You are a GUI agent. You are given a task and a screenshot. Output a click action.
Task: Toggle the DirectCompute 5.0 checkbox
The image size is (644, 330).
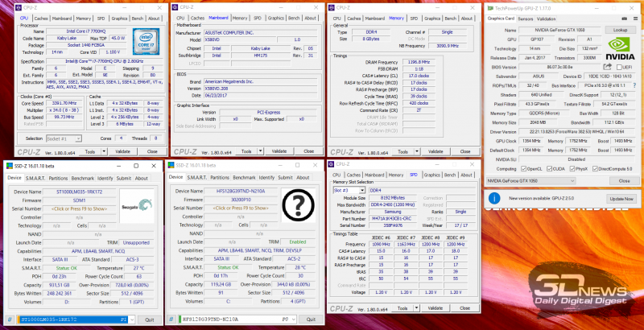tap(595, 169)
